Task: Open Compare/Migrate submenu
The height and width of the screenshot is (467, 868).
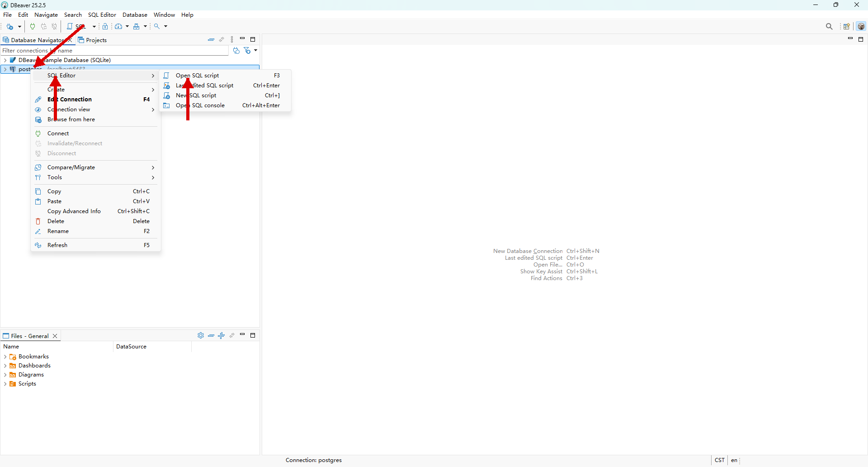Action: pos(96,167)
